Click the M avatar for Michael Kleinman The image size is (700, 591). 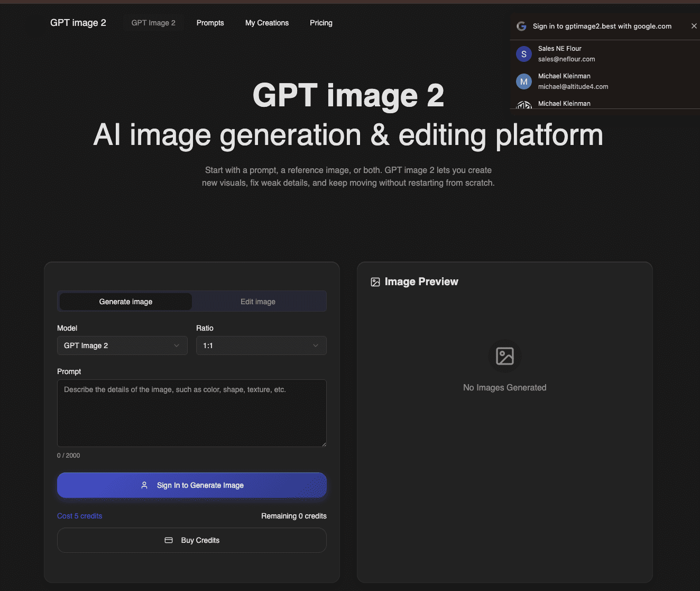coord(524,81)
